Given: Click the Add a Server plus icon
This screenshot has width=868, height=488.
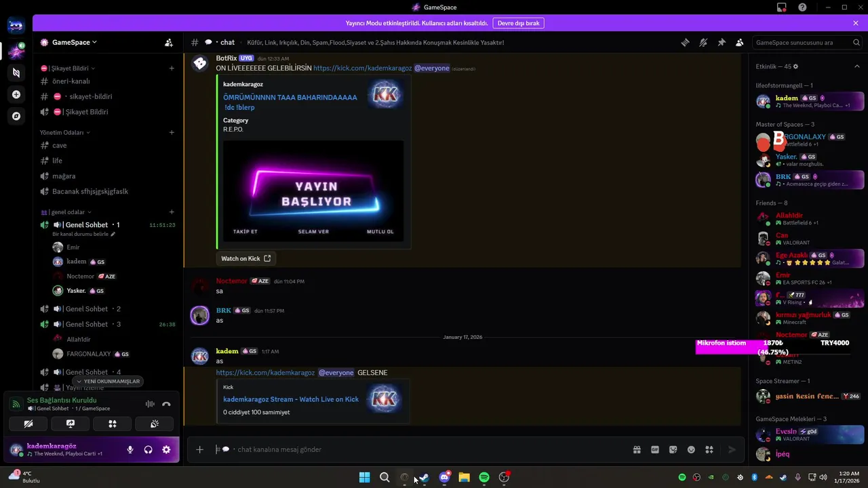Looking at the screenshot, I should 16,94.
